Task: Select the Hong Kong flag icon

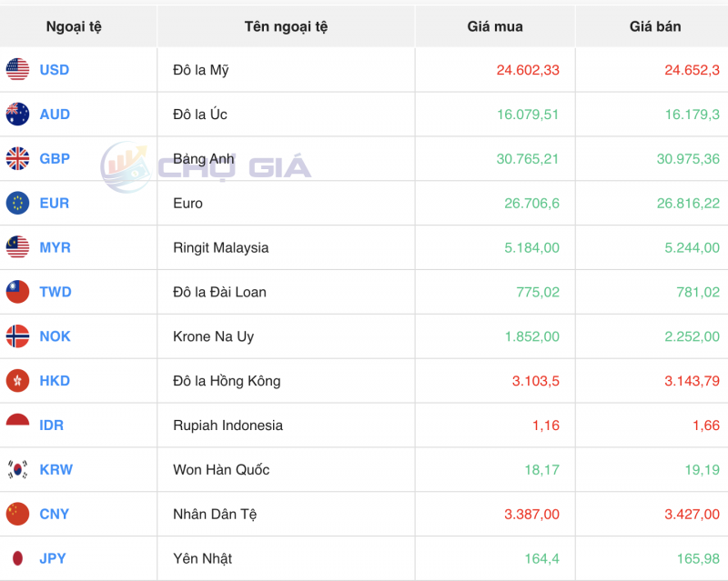Action: 17,381
